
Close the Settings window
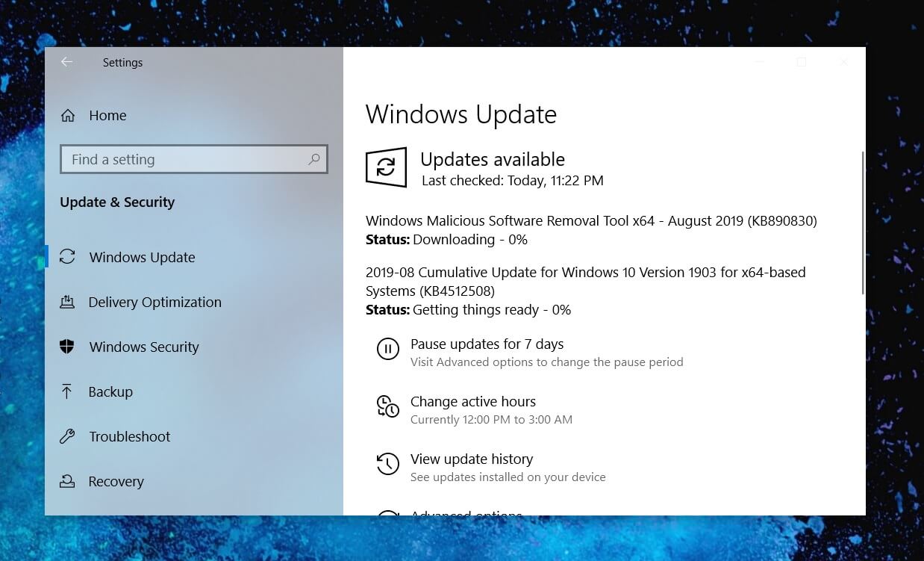point(844,63)
